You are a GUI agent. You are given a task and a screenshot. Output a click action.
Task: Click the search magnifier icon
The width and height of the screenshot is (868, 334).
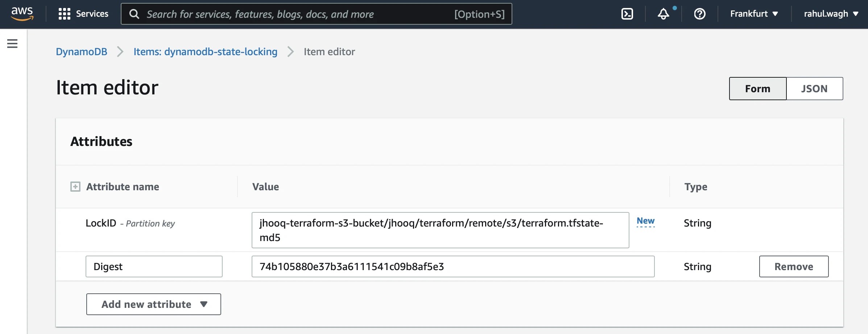pyautogui.click(x=134, y=14)
